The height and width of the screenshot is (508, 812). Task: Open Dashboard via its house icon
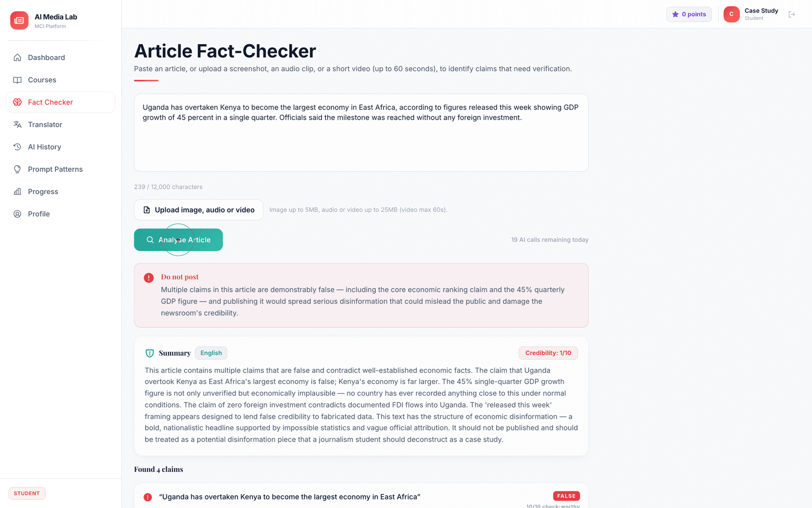point(17,57)
